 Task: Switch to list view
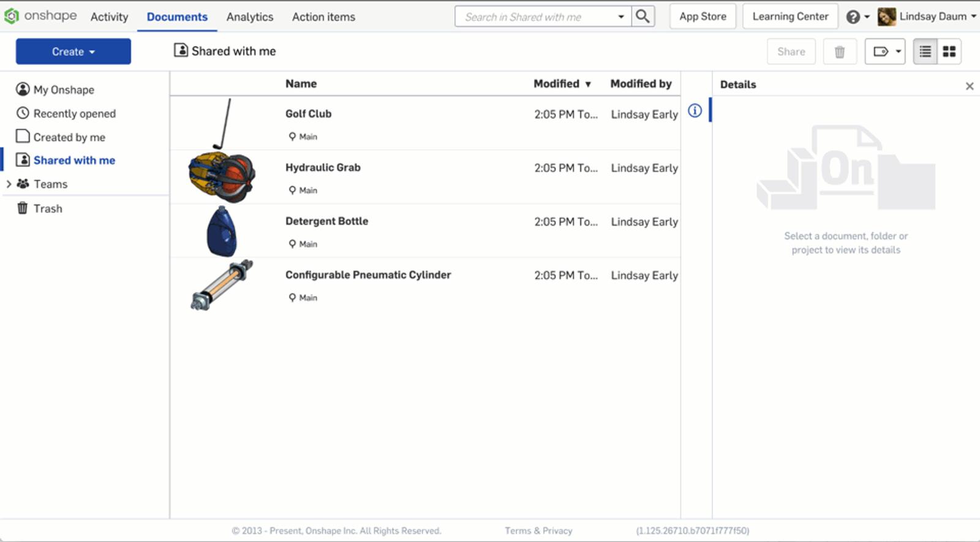(x=925, y=52)
